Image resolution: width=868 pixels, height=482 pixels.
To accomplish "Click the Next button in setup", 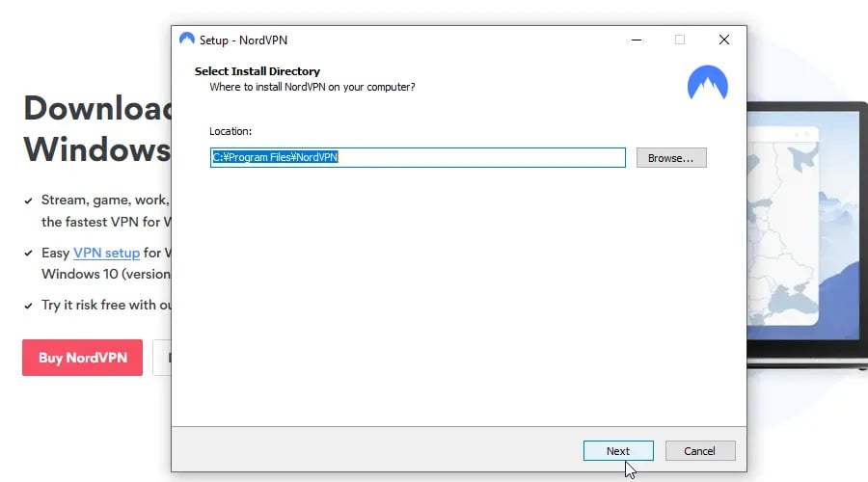I will [618, 450].
